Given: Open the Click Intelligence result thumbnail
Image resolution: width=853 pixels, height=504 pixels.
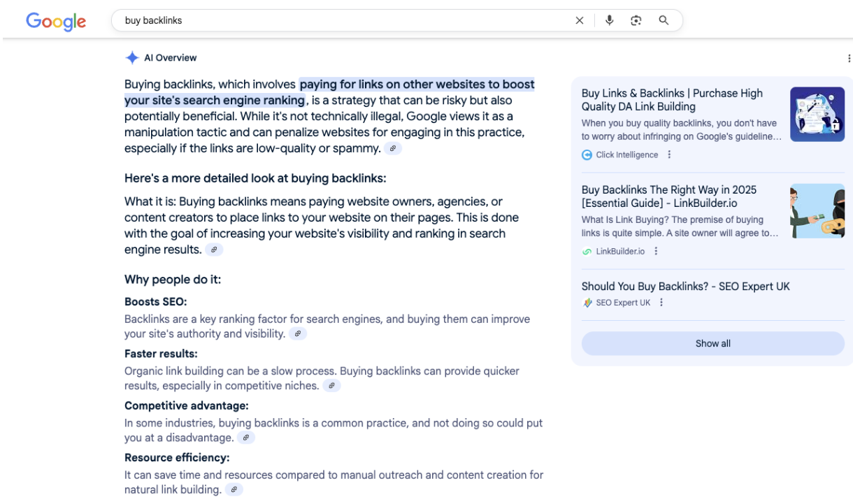Looking at the screenshot, I should 817,114.
